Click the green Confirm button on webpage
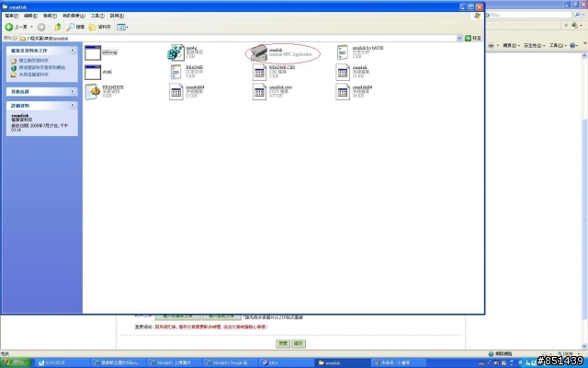Viewport: 588px width, 368px height. 299,343
